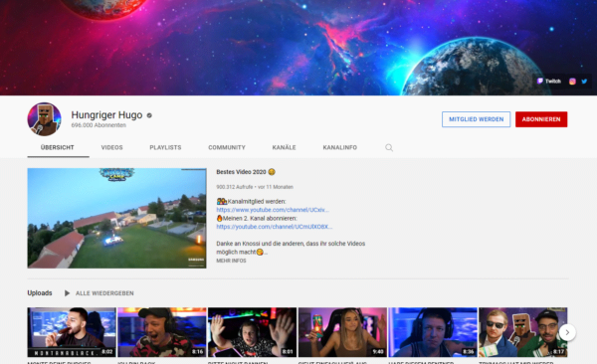Open the Kanalinfo tab
The image size is (597, 364).
[x=340, y=147]
